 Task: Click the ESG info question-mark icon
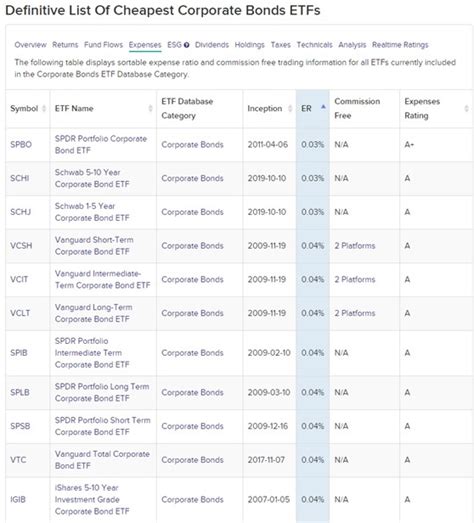click(186, 45)
